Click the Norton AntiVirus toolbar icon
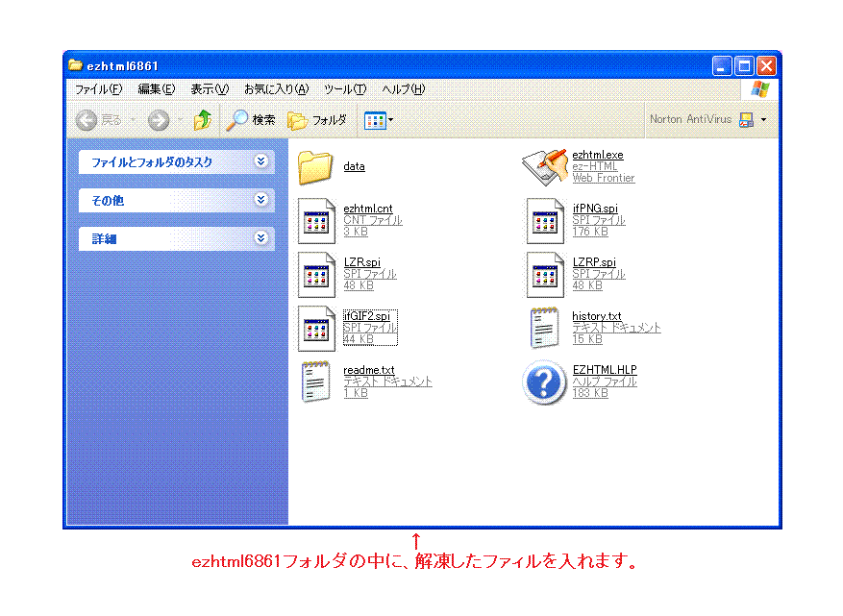Viewport: 843px width, 616px height. tap(746, 120)
